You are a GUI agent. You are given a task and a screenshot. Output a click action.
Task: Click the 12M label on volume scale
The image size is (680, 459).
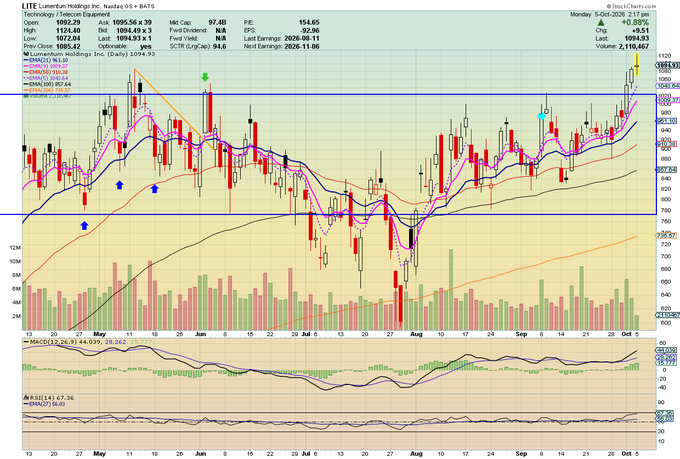coord(15,248)
